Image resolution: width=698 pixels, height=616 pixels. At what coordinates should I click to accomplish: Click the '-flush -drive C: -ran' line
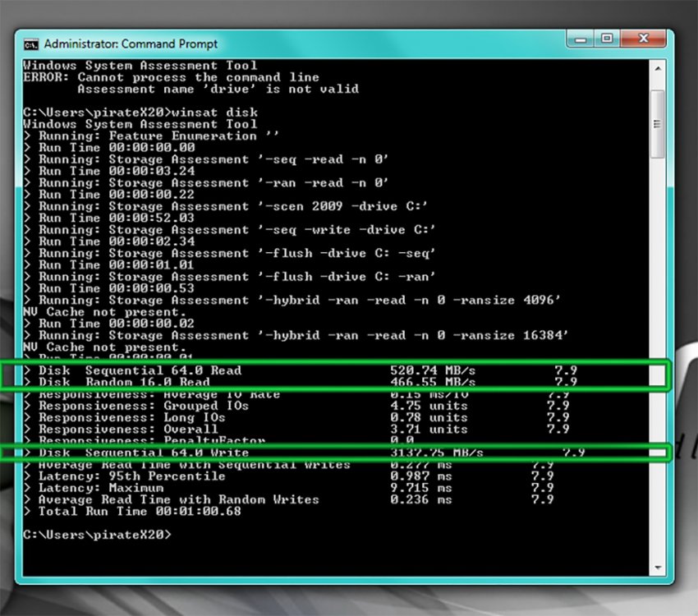[230, 277]
